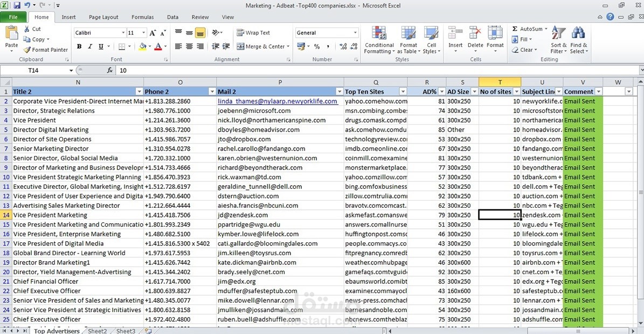Open the File tab
Image resolution: width=644 pixels, height=334 pixels.
[13, 17]
